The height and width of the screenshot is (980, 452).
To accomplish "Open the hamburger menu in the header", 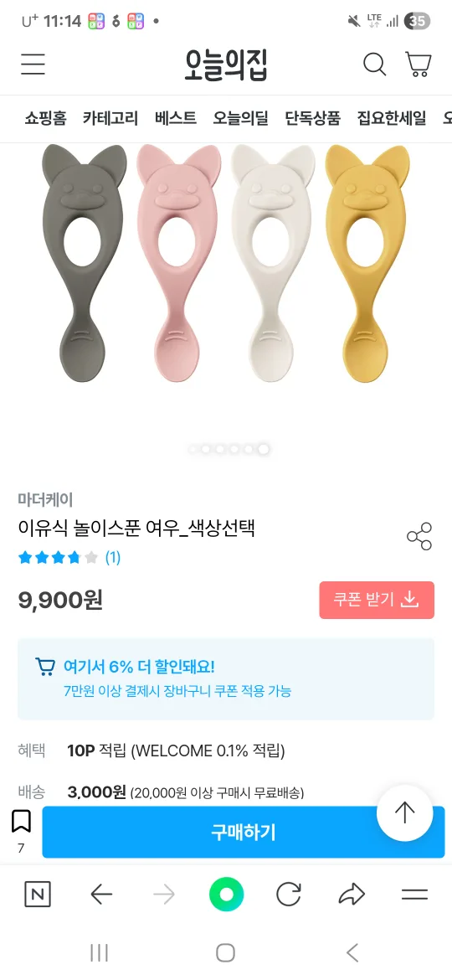I will pyautogui.click(x=33, y=64).
